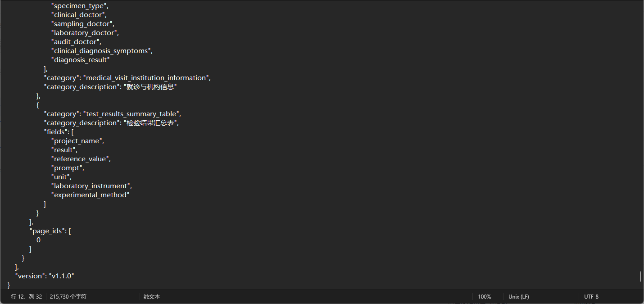Screen dimensions: 644x304
Task: Place cursor on "laboratory_doctor" entry
Action: click(85, 33)
